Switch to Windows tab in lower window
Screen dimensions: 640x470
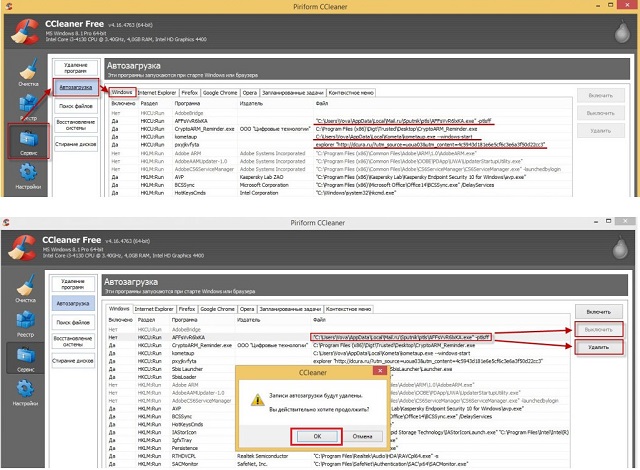coord(119,309)
